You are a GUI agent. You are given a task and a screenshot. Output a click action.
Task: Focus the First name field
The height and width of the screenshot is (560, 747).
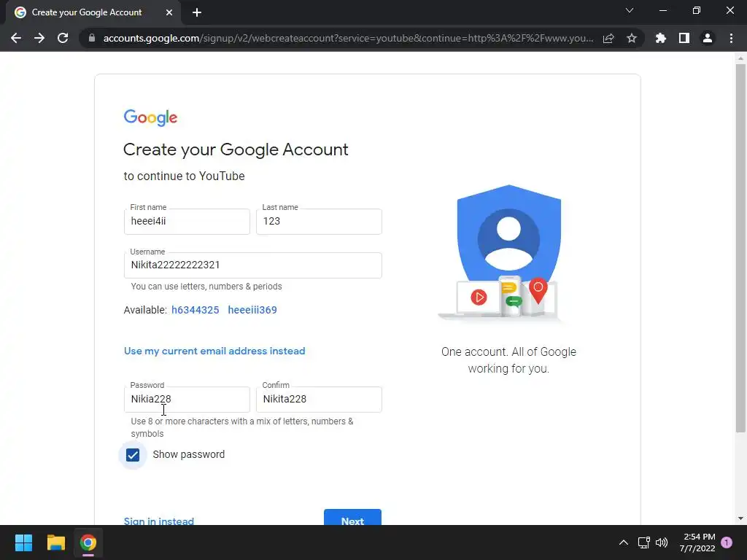(x=187, y=222)
